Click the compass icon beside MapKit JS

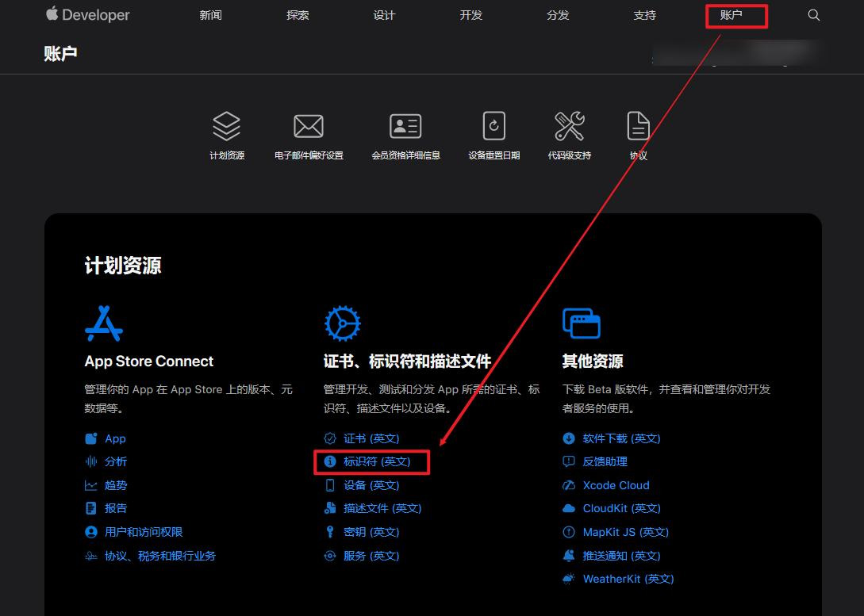[569, 532]
